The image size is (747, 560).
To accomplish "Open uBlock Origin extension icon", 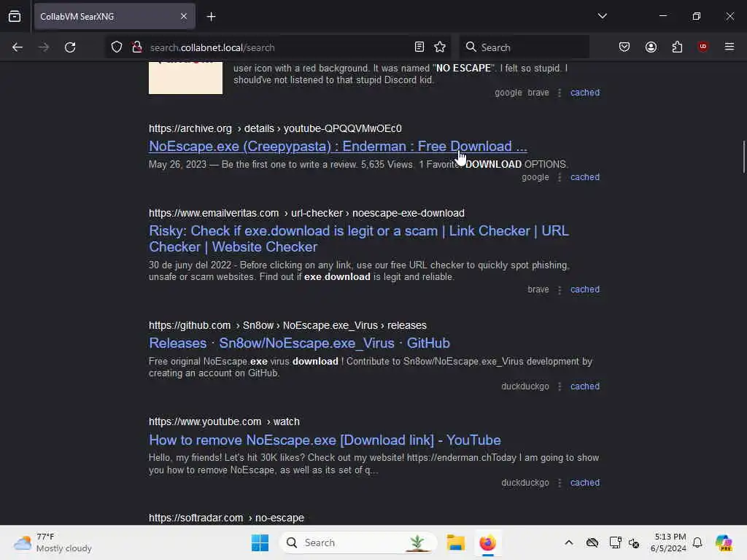I will point(703,46).
